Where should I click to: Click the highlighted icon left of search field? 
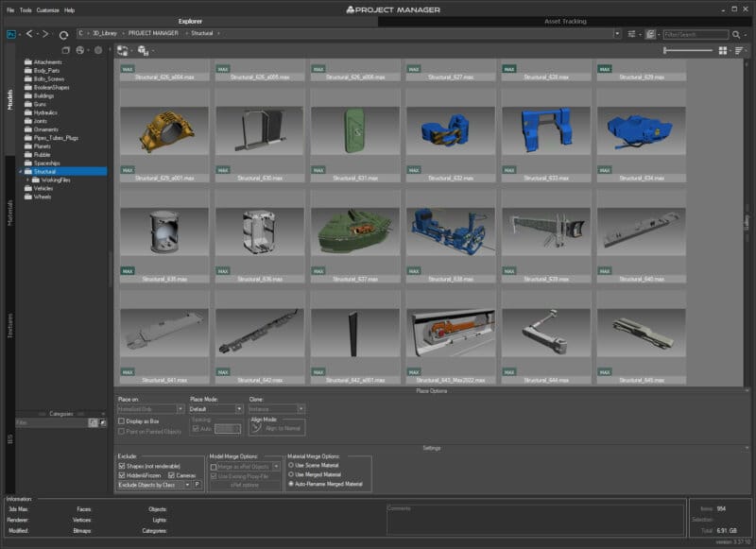650,34
